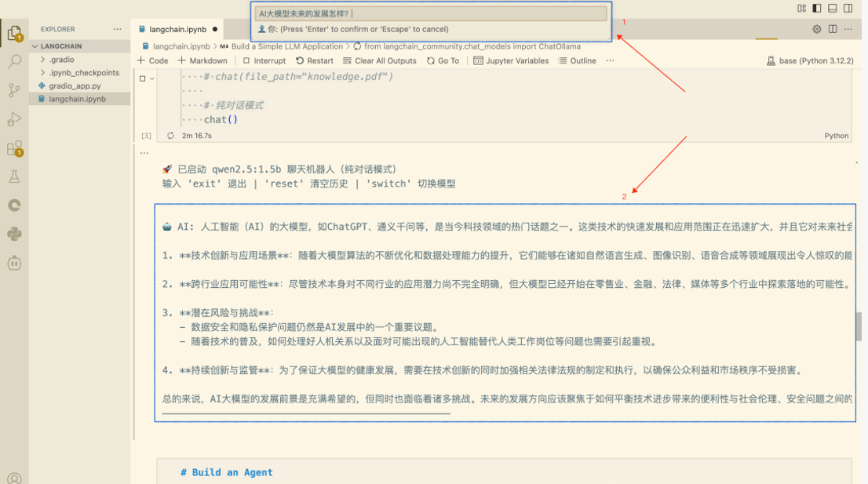Viewport: 868px width, 484px height.
Task: Interrupt the running kernel
Action: pos(264,61)
